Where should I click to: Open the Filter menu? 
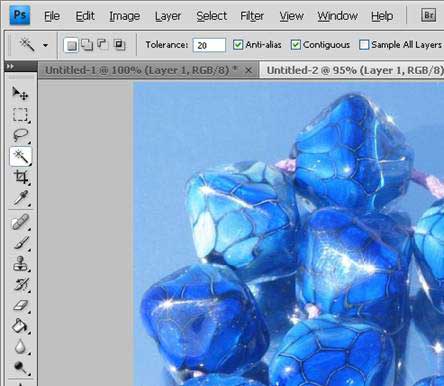point(252,16)
